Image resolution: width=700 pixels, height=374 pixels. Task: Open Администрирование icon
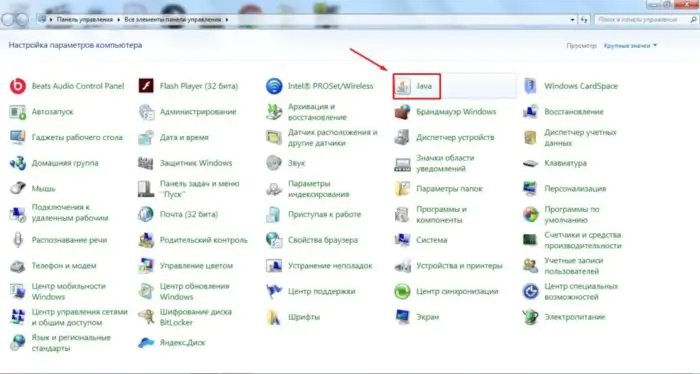click(x=146, y=112)
